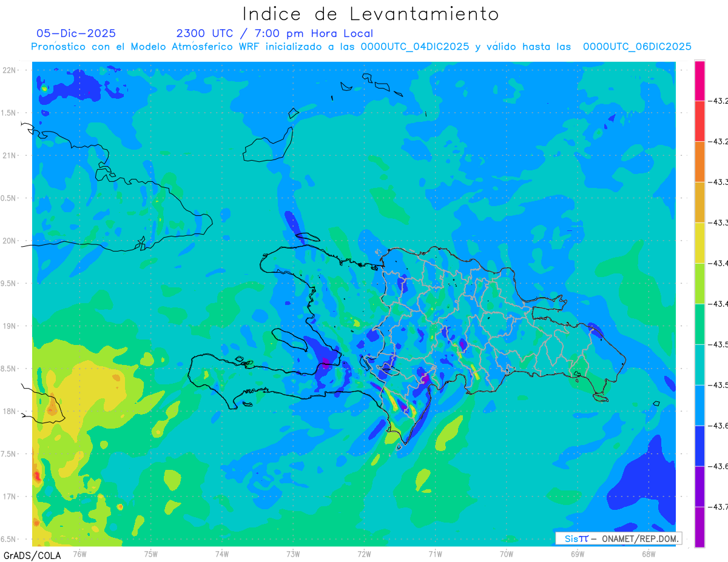The height and width of the screenshot is (562, 728).
Task: Select the light sky-blue legend swatch
Action: coord(699,406)
